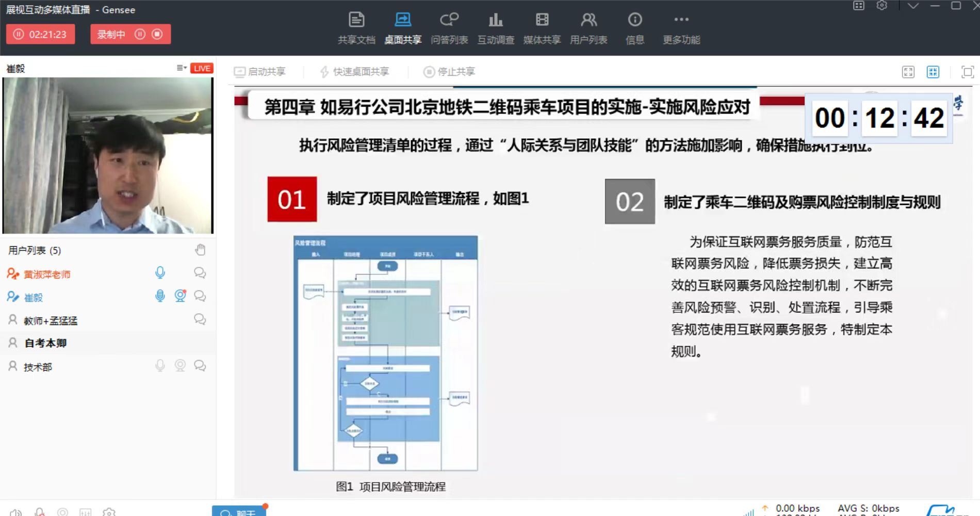Click the network signal strength indicator

pyautogui.click(x=749, y=512)
